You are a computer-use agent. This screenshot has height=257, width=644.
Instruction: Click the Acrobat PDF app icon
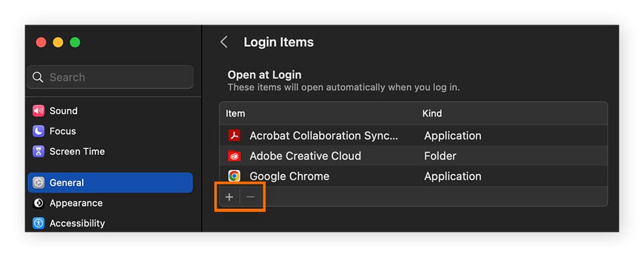234,135
